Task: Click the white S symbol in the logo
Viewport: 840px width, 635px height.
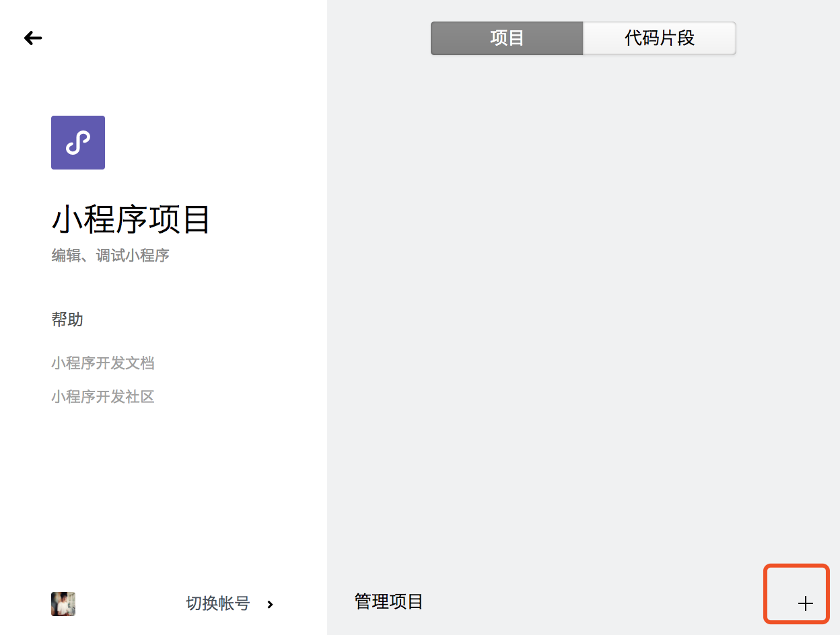Action: coord(78,143)
